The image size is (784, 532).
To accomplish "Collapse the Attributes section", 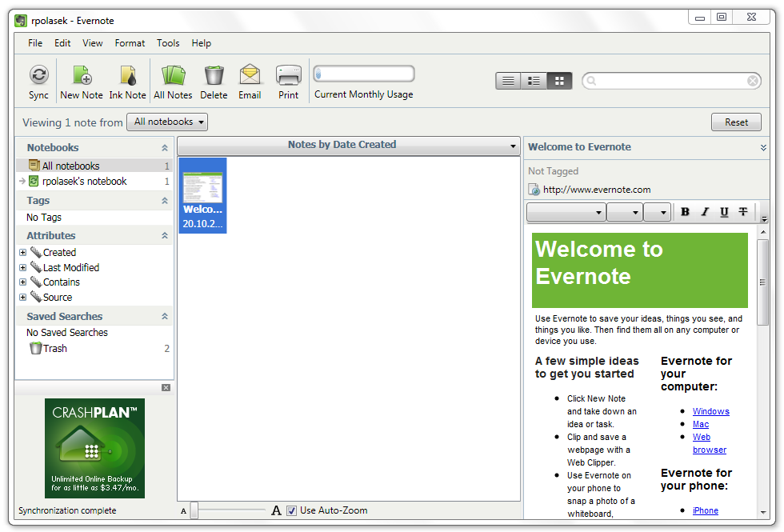I will coord(165,235).
